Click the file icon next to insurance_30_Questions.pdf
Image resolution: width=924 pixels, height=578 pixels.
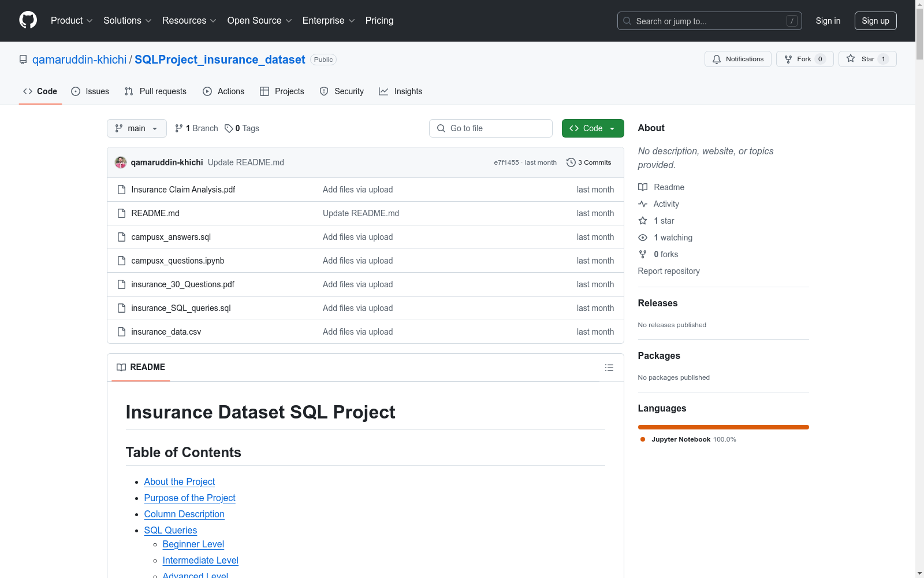tap(121, 284)
